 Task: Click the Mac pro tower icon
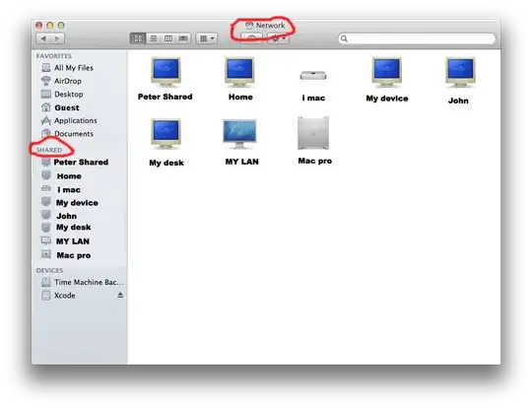click(313, 133)
